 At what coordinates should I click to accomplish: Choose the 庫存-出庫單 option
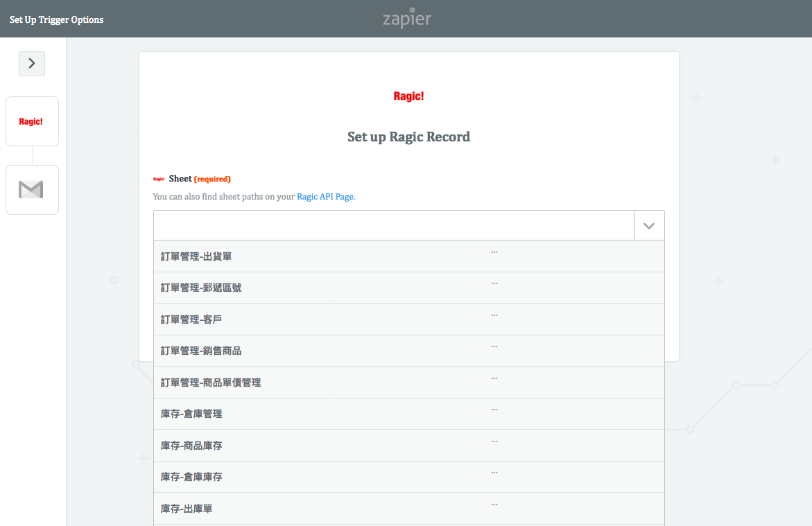coord(409,509)
